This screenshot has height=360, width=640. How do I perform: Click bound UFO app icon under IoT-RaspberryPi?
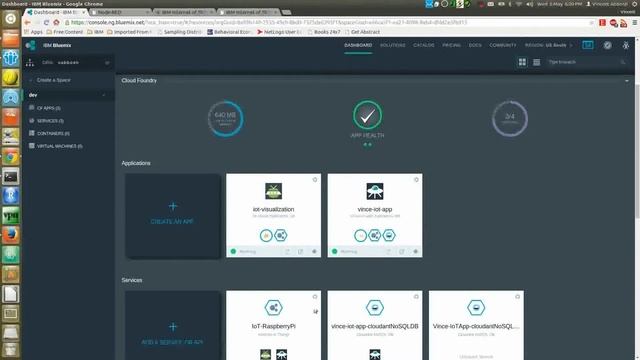point(282,354)
